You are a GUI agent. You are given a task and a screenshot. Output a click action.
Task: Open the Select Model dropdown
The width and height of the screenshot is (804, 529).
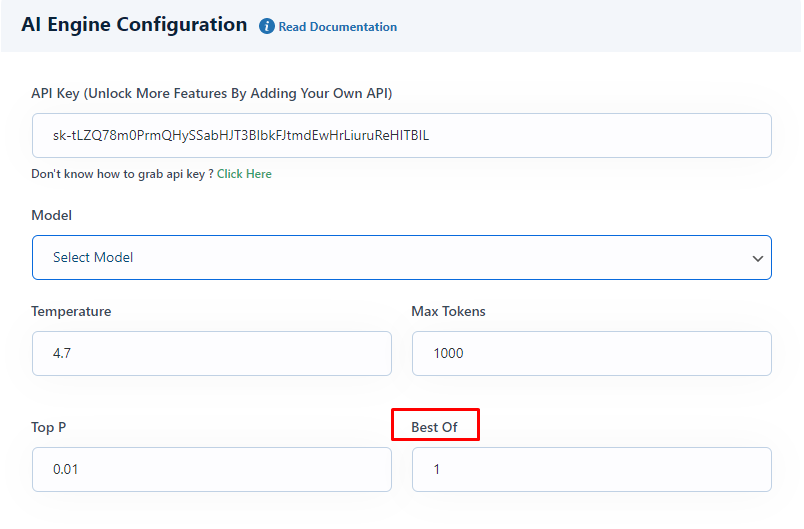click(x=401, y=257)
